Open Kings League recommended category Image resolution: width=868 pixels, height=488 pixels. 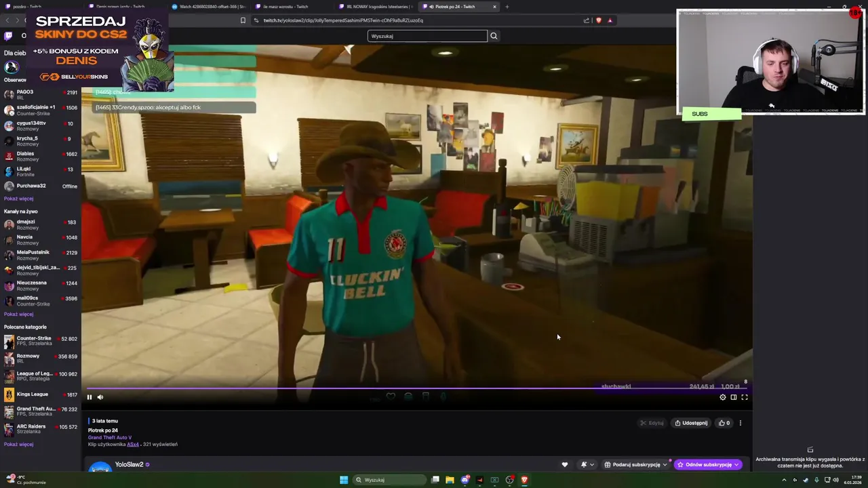coord(41,394)
